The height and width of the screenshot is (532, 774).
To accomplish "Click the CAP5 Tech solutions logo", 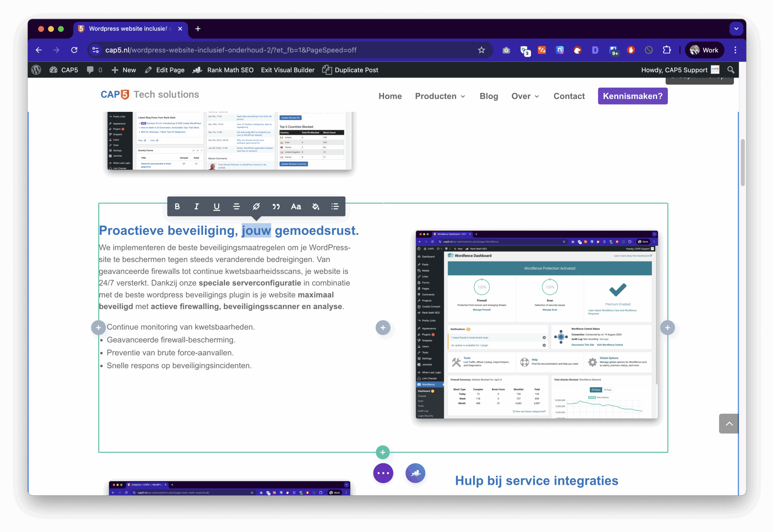I will point(150,95).
